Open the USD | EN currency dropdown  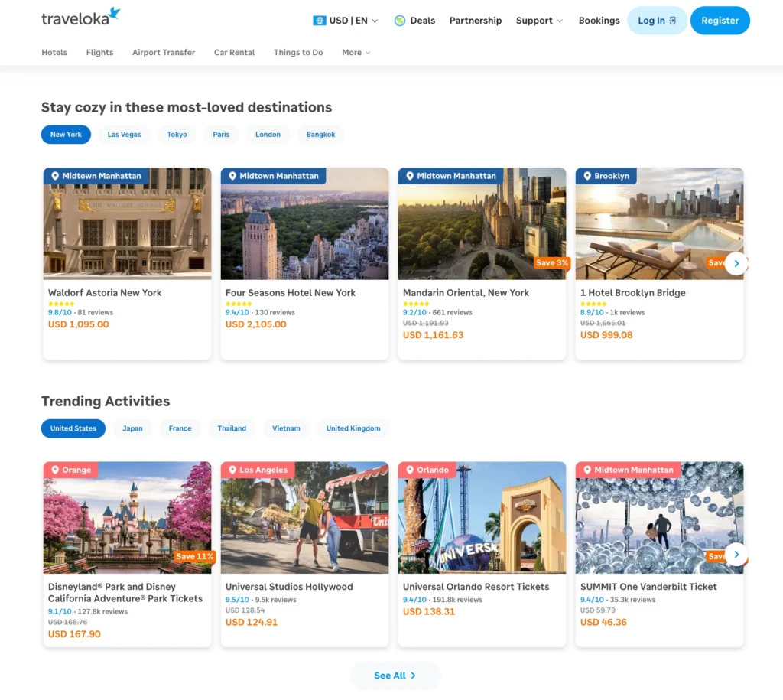pos(346,21)
